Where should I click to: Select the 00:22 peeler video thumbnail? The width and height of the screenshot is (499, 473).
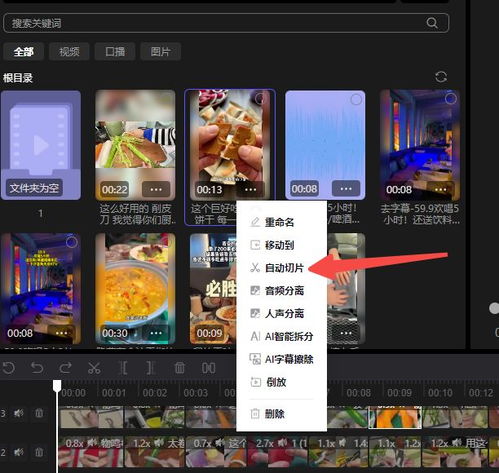pos(135,145)
